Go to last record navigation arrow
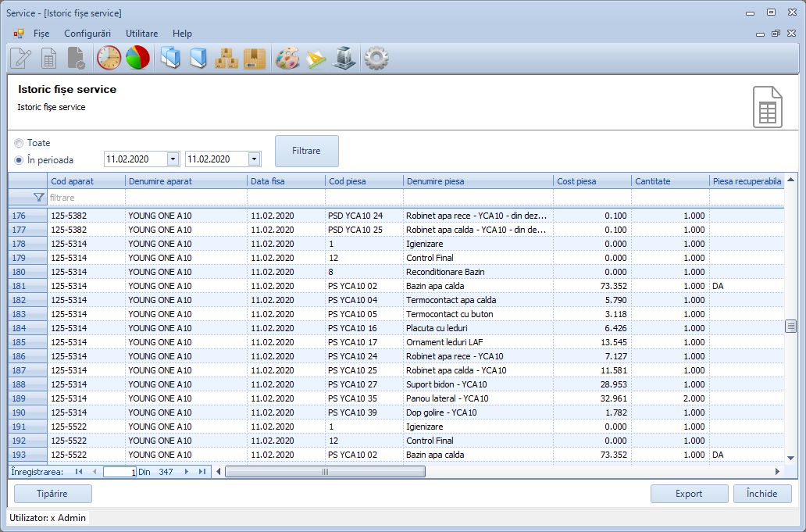 tap(202, 472)
